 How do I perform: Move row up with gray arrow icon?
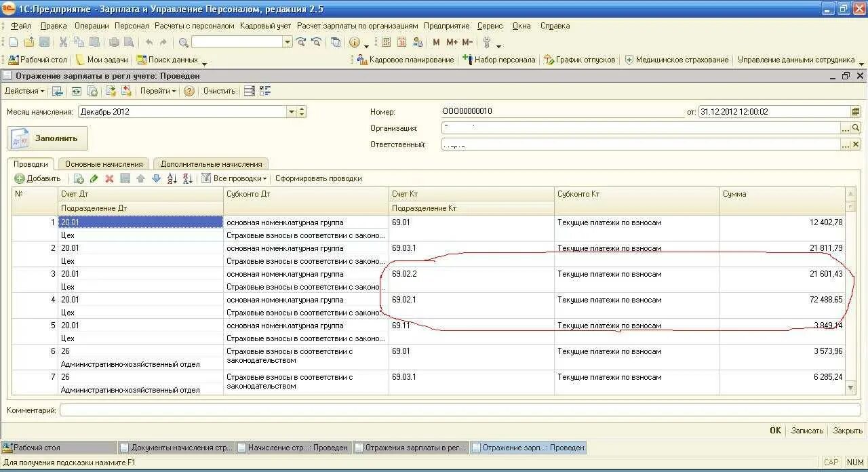140,178
